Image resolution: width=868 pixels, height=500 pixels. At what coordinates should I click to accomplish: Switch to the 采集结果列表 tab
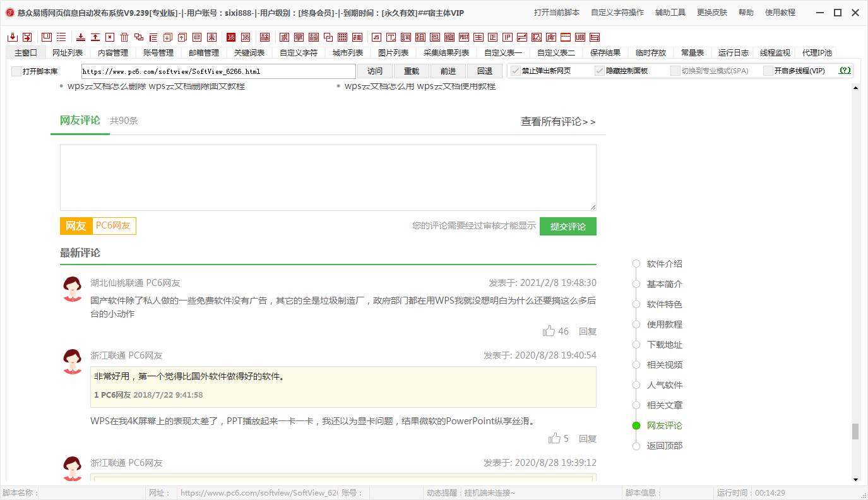[x=446, y=53]
